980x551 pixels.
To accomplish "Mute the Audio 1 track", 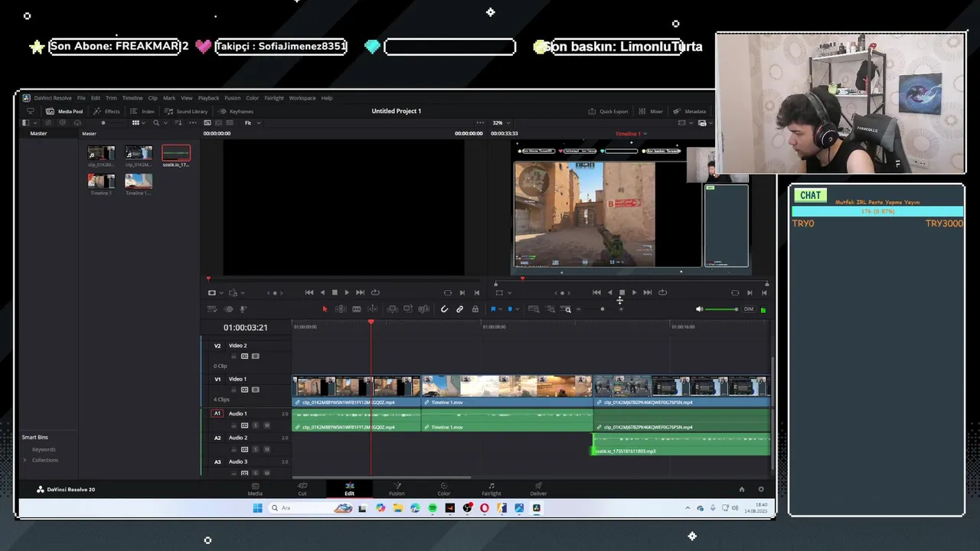I will (266, 425).
